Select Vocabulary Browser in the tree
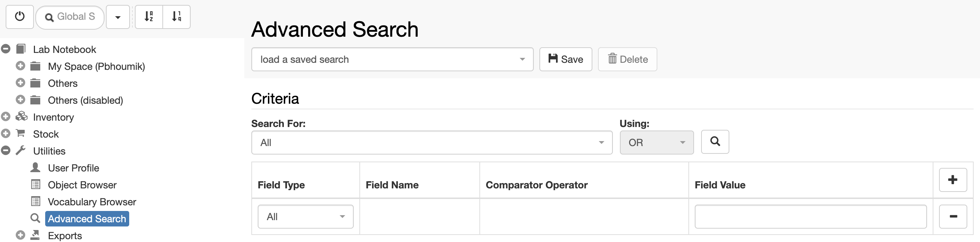 (92, 202)
